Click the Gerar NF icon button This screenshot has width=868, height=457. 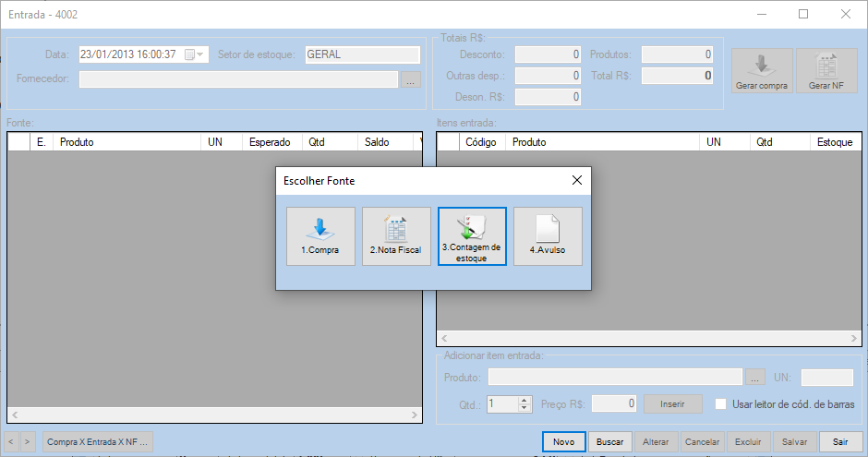(826, 71)
